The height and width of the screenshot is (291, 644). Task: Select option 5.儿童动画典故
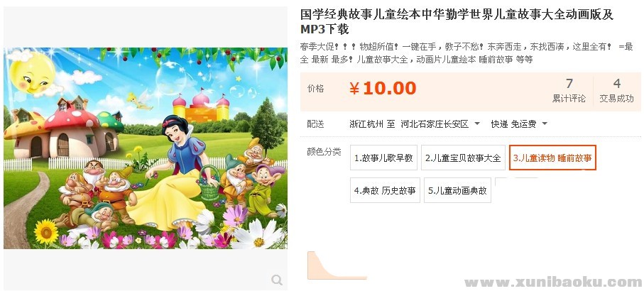(457, 190)
